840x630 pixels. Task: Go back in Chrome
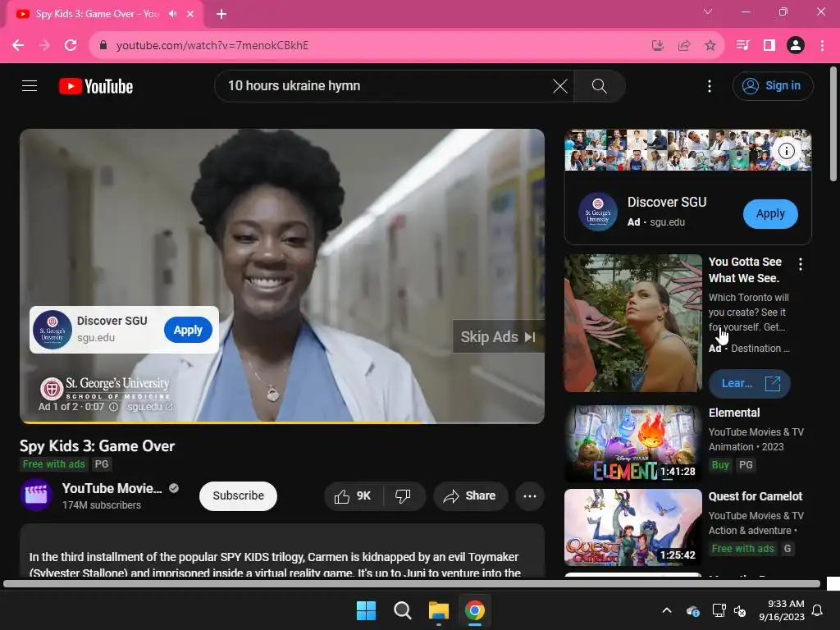click(x=18, y=45)
